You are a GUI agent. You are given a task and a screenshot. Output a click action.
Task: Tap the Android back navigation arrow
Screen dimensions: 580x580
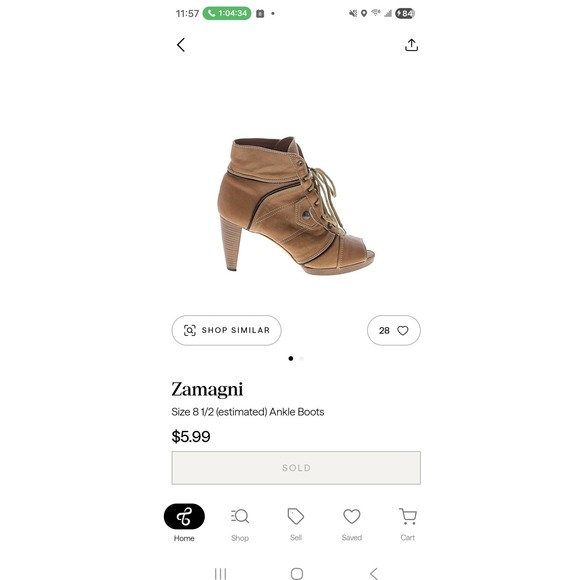point(374,573)
